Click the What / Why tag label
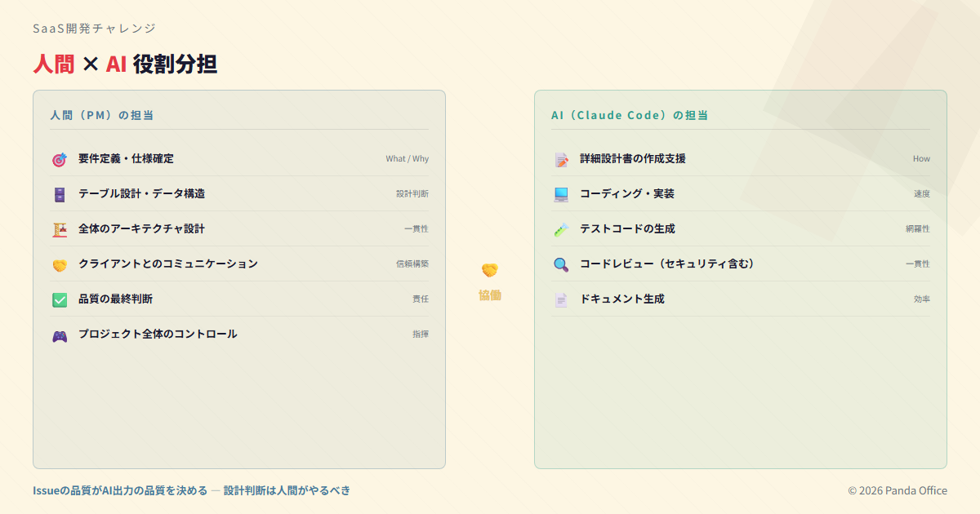This screenshot has height=514, width=980. 407,159
